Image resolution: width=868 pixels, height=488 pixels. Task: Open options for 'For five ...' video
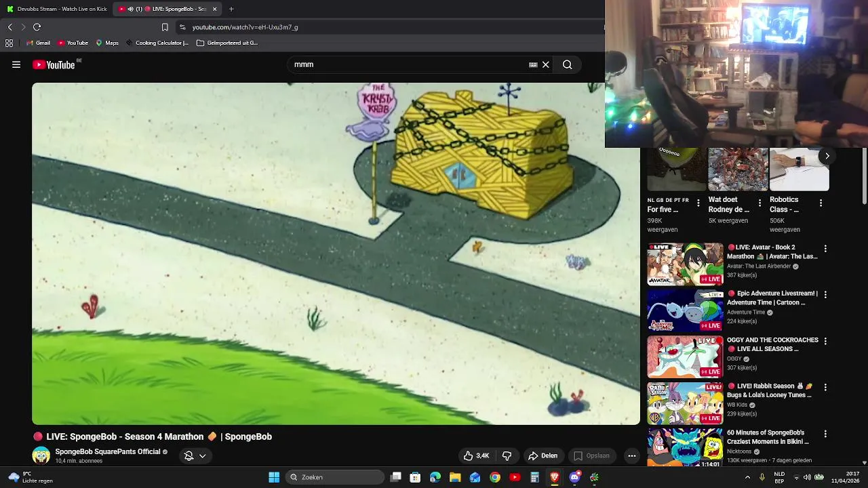point(698,203)
